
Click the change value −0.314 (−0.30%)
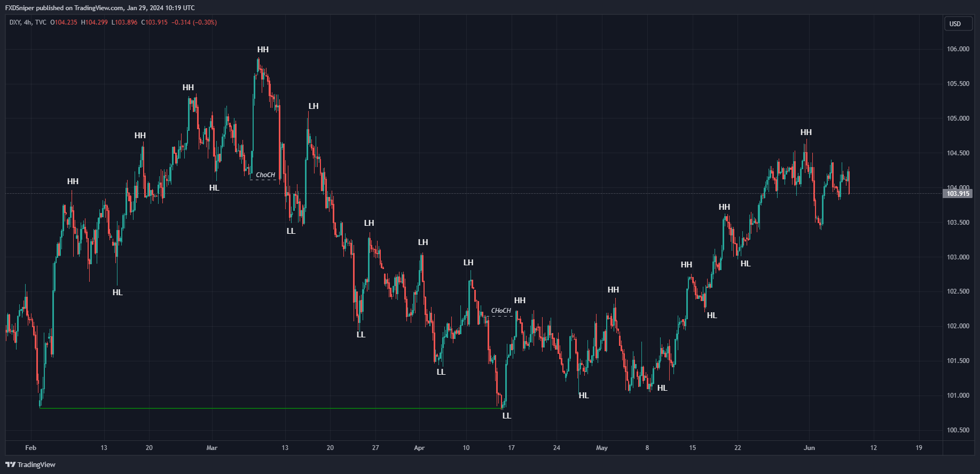(x=194, y=22)
